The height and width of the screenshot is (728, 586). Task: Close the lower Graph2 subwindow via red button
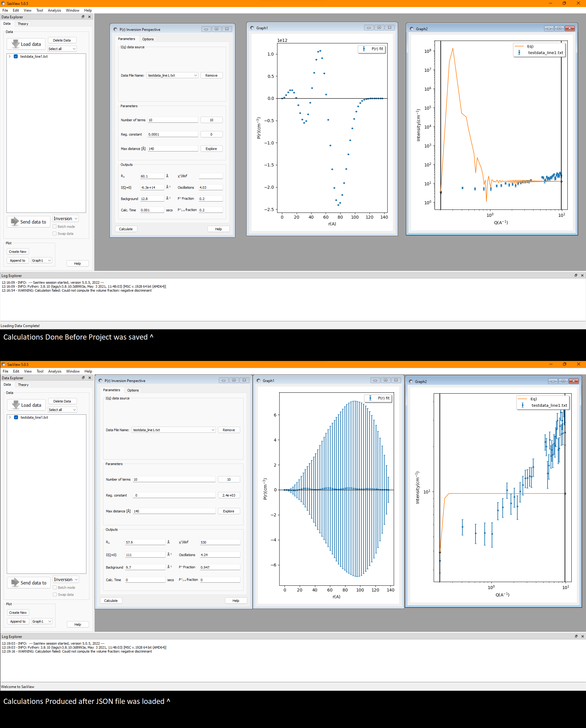coord(573,381)
